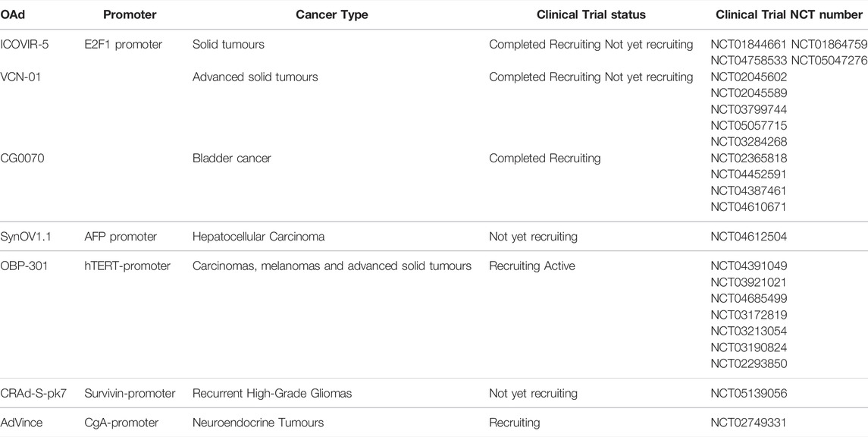Click NCT02293850 trial number
The image size is (868, 437).
point(748,364)
